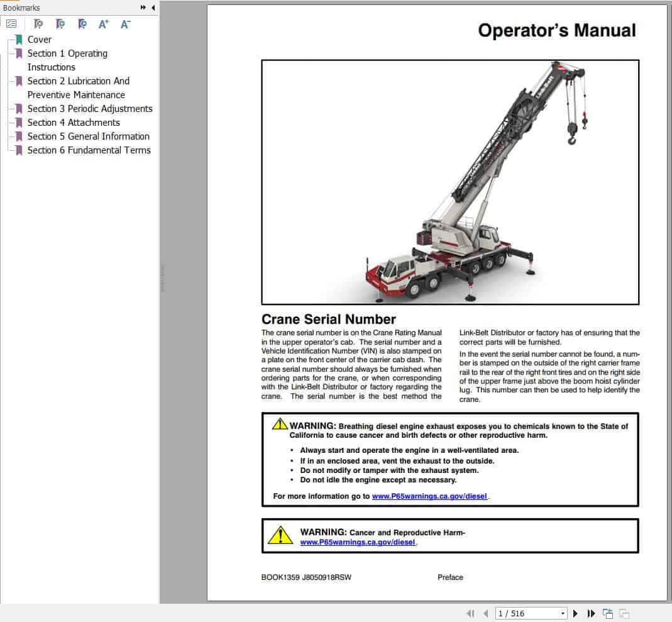Create a new bookmark
Image resolution: width=672 pixels, height=622 pixels.
[60, 24]
